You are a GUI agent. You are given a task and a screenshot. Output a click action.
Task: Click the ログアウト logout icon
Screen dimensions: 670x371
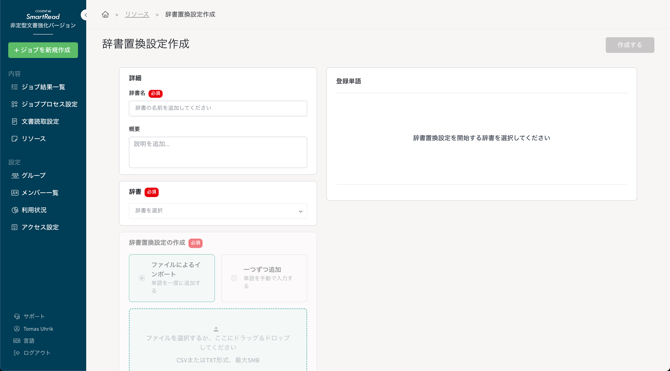pos(17,353)
